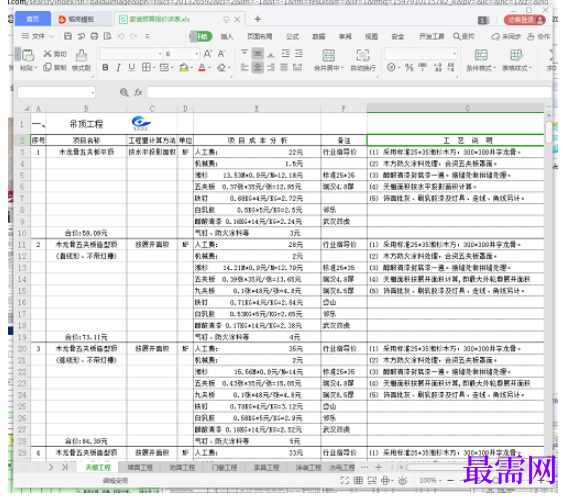The height and width of the screenshot is (501, 575).
Task: Open the 插入 ribbon tab
Action: (x=227, y=36)
